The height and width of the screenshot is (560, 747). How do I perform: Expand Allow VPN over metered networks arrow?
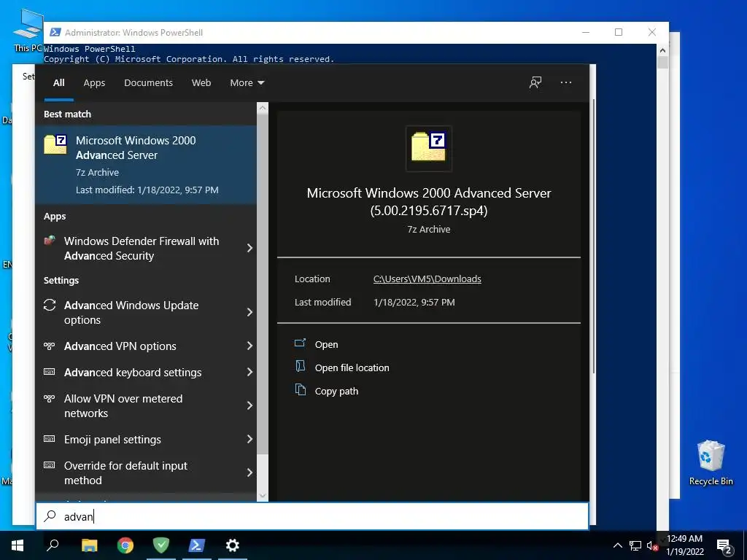click(249, 405)
